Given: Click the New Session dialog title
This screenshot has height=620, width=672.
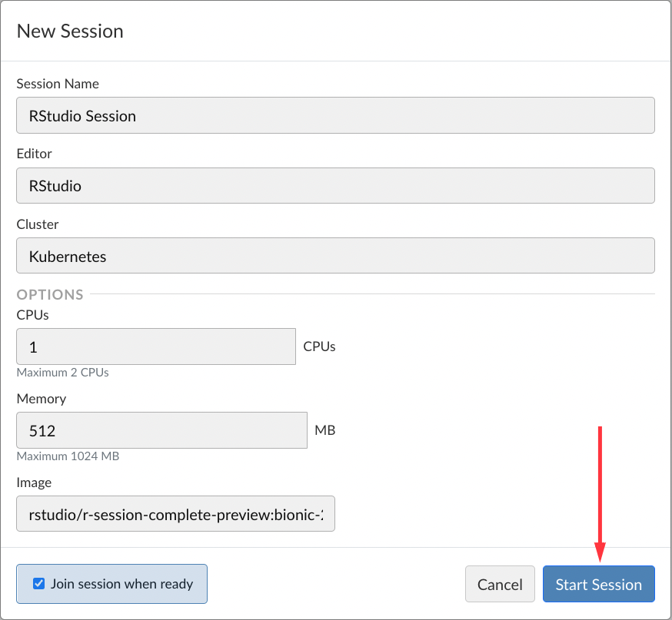Looking at the screenshot, I should (x=70, y=31).
